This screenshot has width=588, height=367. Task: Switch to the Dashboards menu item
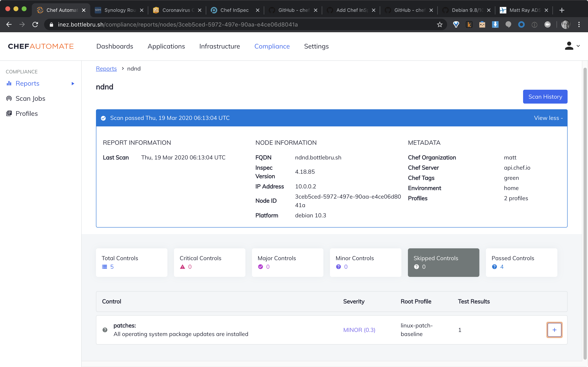tap(115, 46)
